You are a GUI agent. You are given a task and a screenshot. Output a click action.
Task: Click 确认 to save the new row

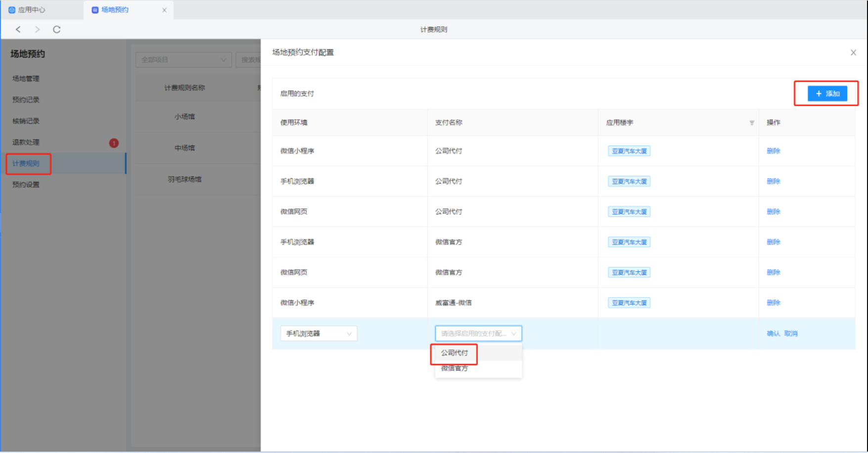tap(773, 334)
